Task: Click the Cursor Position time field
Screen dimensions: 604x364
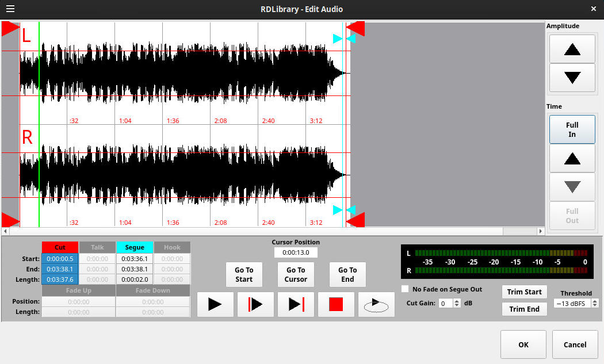Action: pos(296,252)
